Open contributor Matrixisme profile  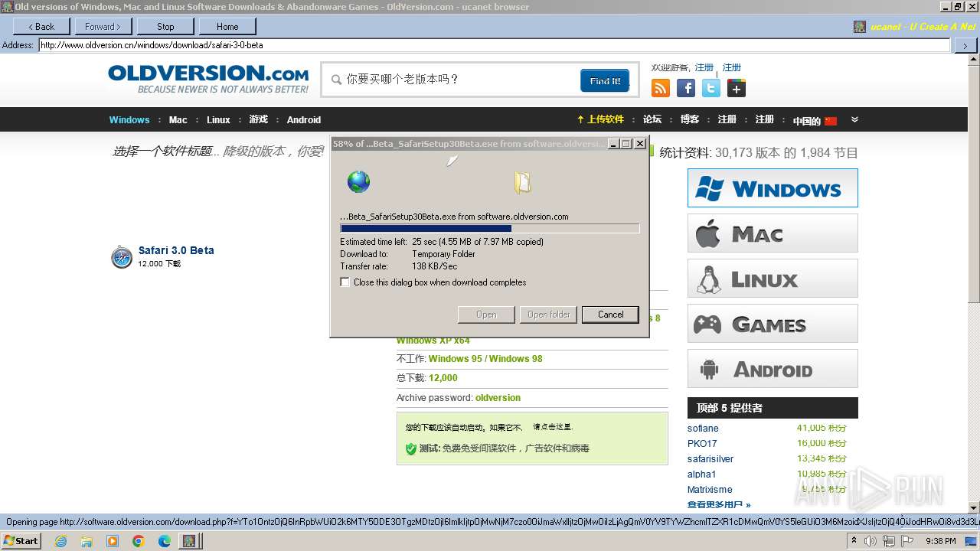(710, 490)
